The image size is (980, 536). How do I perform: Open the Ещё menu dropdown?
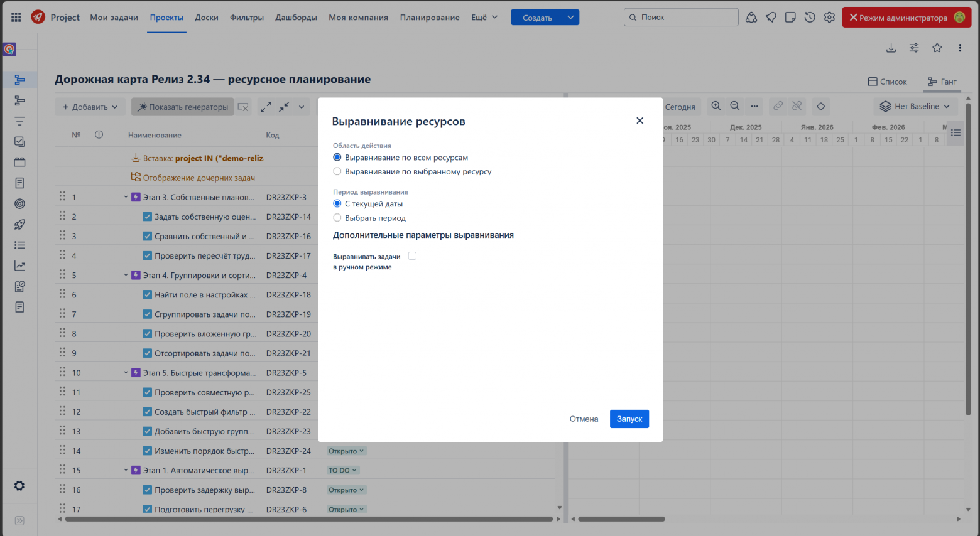click(x=484, y=18)
